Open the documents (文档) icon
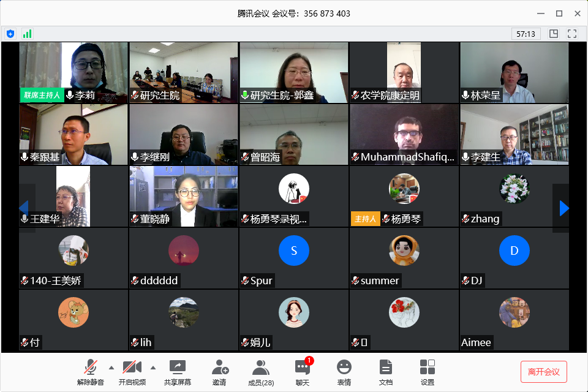Image resolution: width=588 pixels, height=392 pixels. pos(385,372)
